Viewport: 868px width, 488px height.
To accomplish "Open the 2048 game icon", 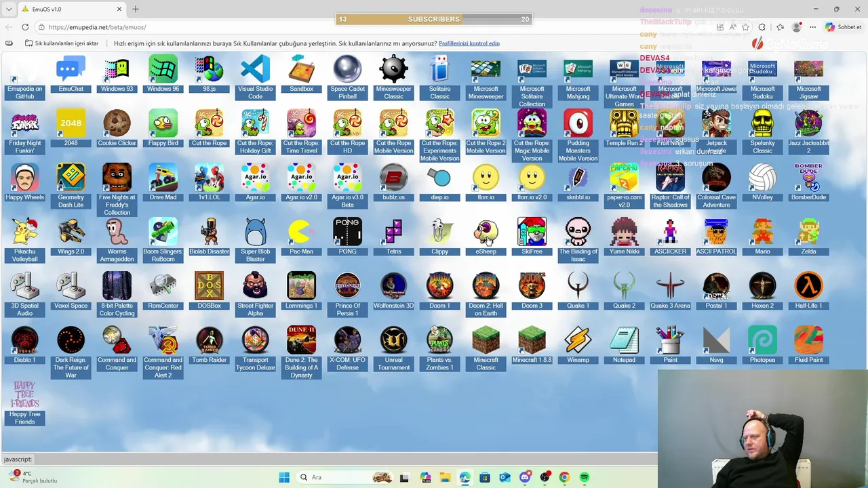I will 71,129.
